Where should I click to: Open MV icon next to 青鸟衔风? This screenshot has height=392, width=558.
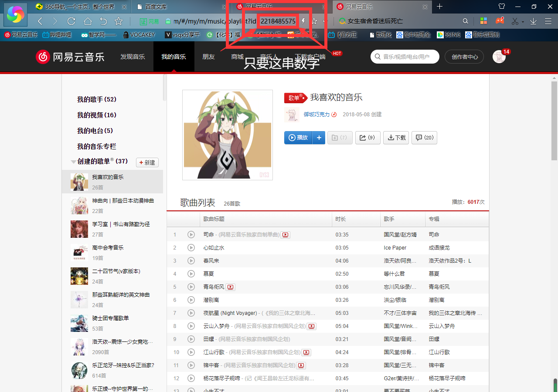(231, 287)
